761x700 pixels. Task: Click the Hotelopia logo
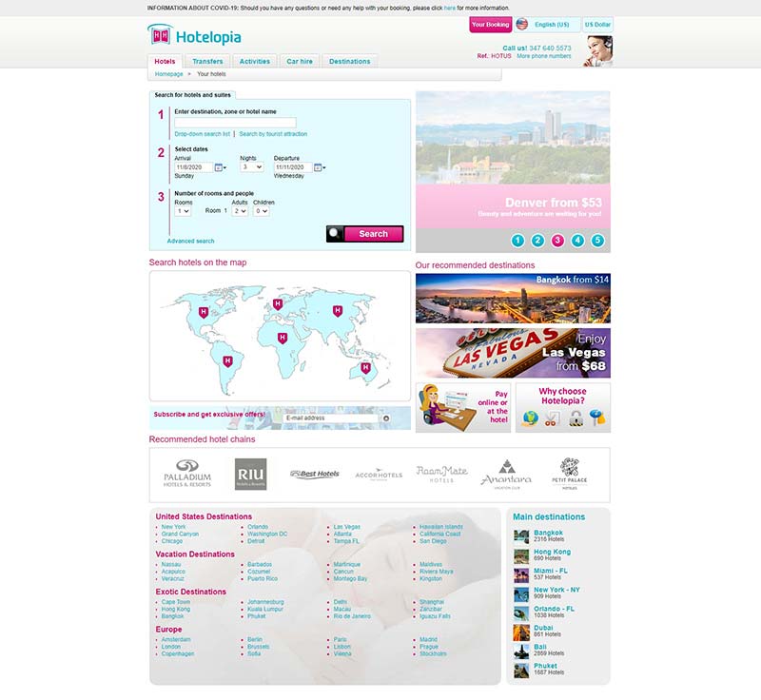(194, 35)
